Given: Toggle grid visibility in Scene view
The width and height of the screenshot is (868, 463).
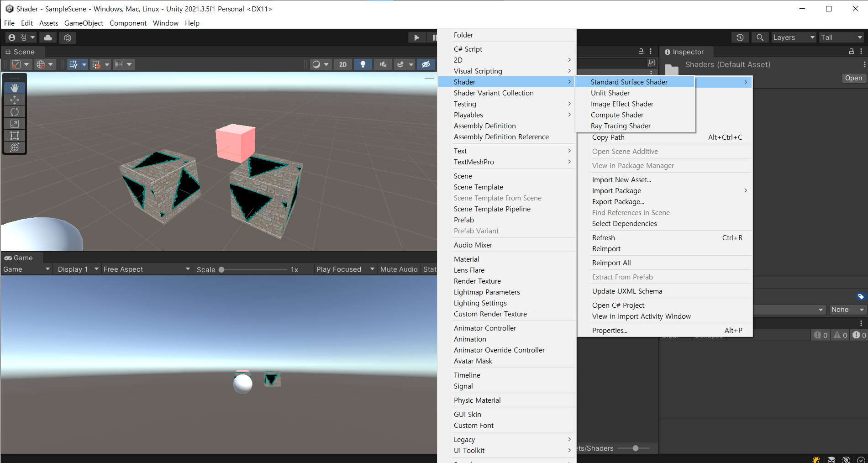Looking at the screenshot, I should (x=74, y=64).
